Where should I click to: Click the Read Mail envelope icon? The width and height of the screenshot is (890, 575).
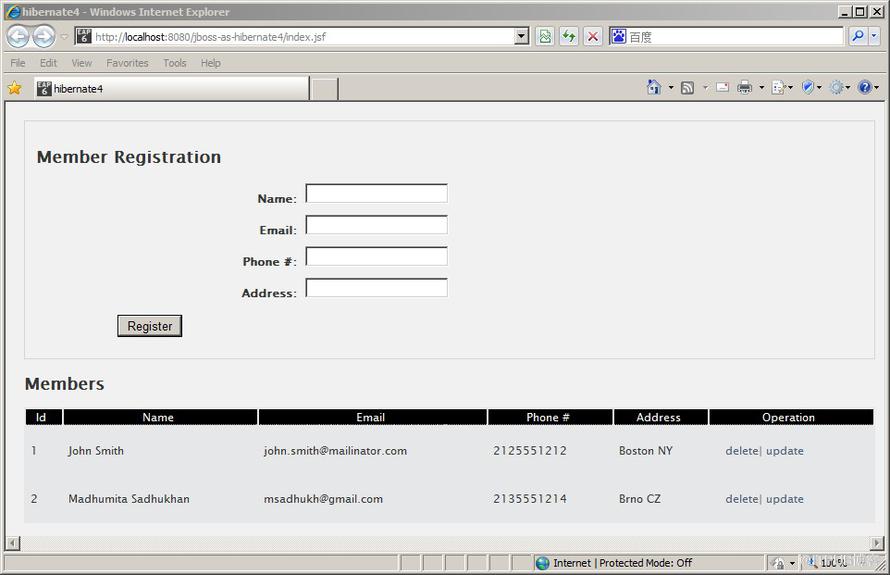click(723, 87)
